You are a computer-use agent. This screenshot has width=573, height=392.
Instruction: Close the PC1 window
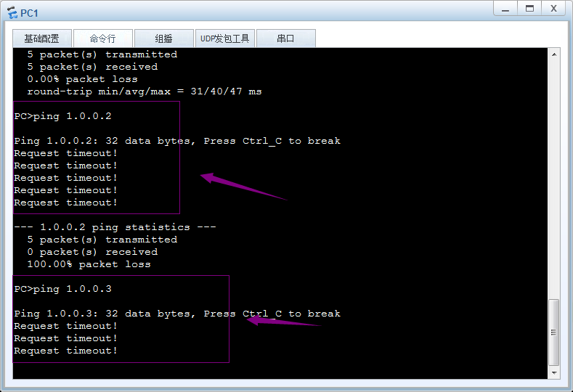tap(553, 9)
